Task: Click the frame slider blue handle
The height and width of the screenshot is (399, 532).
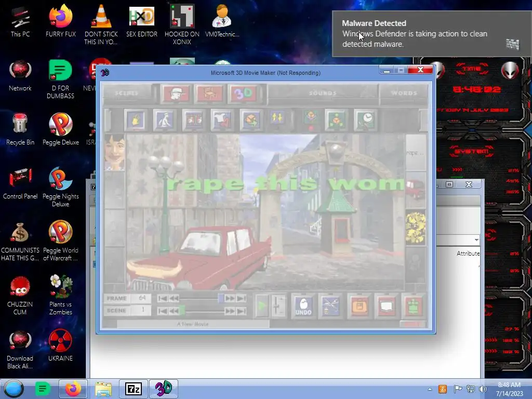Action: pyautogui.click(x=221, y=298)
